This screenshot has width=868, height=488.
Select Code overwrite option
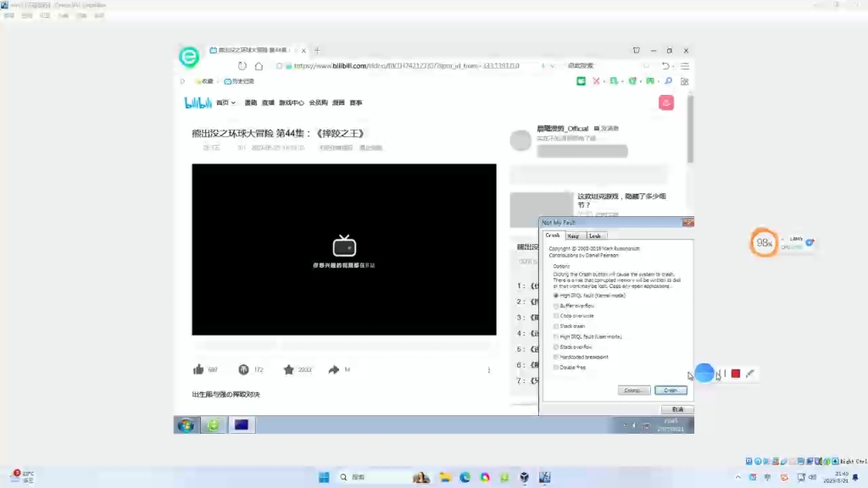click(574, 316)
